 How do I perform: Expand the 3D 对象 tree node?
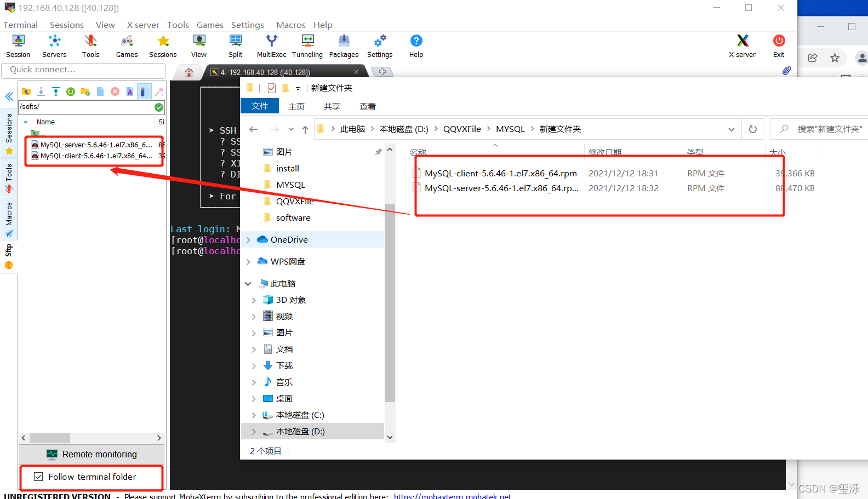coord(254,300)
